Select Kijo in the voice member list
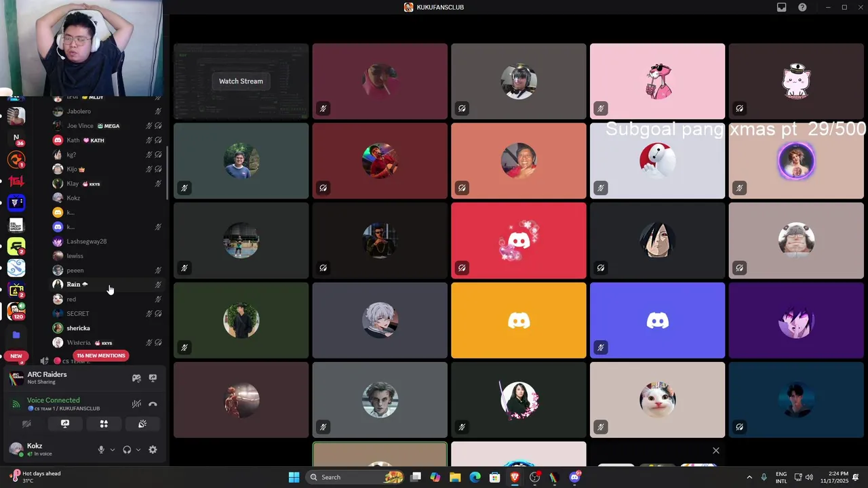Viewport: 868px width, 488px height. pos(108,169)
